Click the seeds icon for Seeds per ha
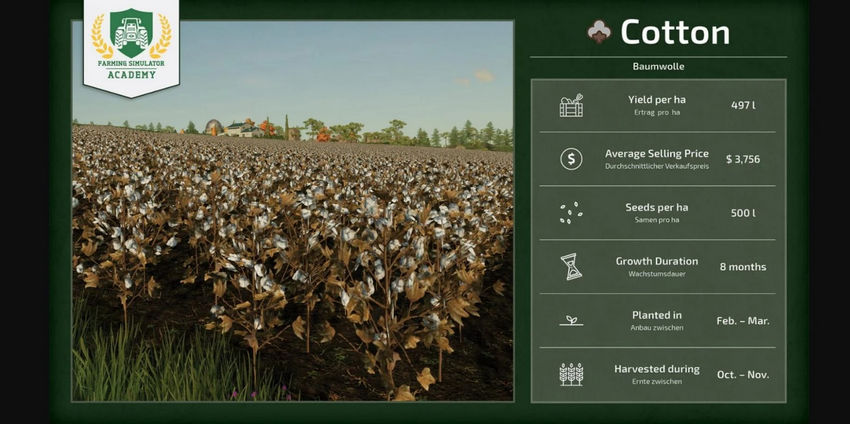The height and width of the screenshot is (424, 850). (571, 213)
